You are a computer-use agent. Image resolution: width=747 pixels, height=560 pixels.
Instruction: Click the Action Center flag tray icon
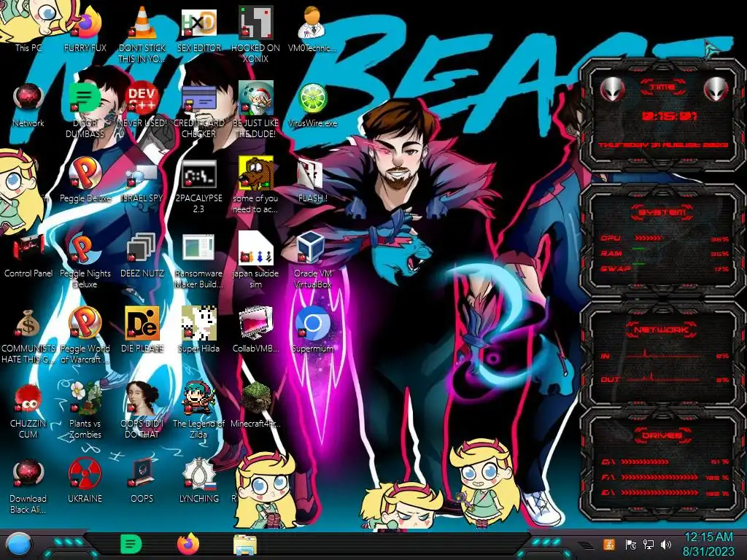click(631, 545)
